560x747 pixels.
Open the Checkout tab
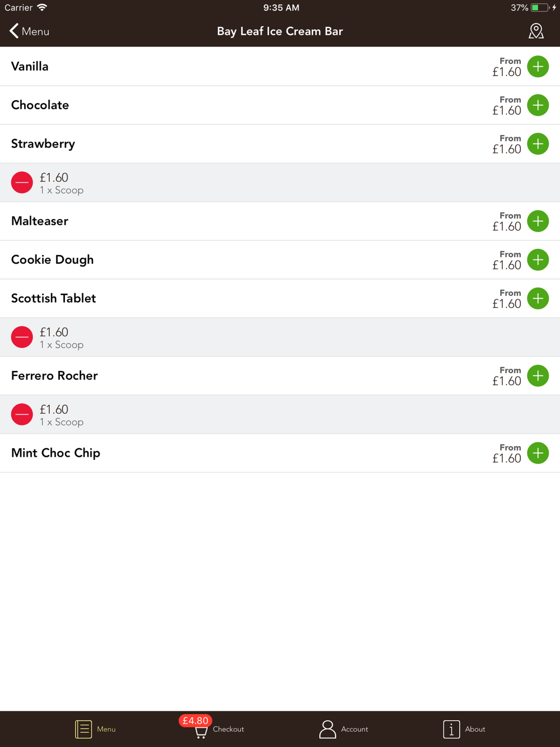pyautogui.click(x=220, y=729)
